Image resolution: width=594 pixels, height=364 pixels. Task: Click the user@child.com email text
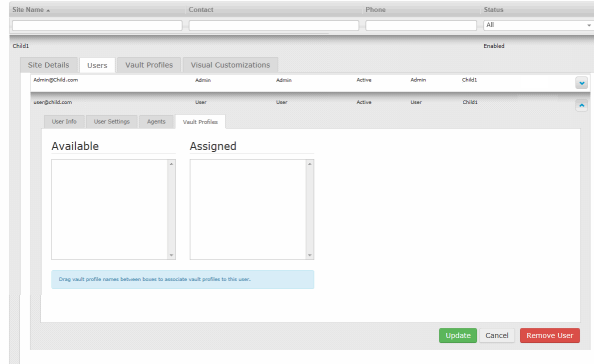click(x=53, y=102)
